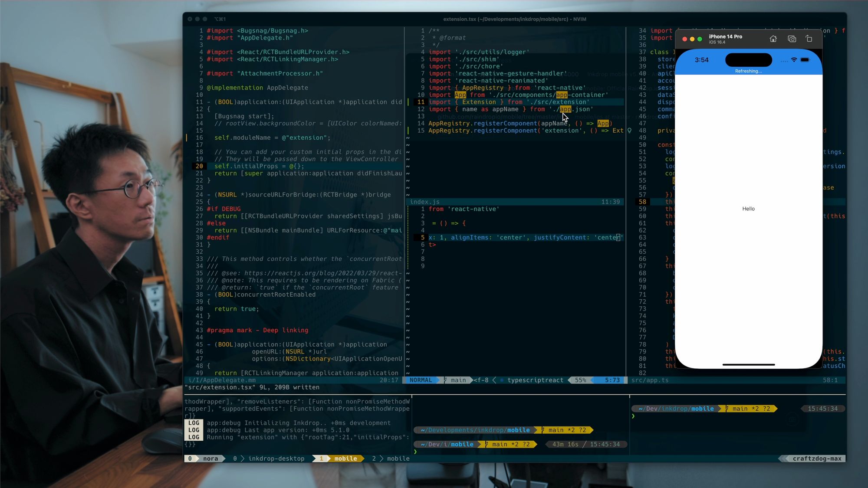
Task: Click the rotate device icon on the simulator
Action: click(x=809, y=39)
